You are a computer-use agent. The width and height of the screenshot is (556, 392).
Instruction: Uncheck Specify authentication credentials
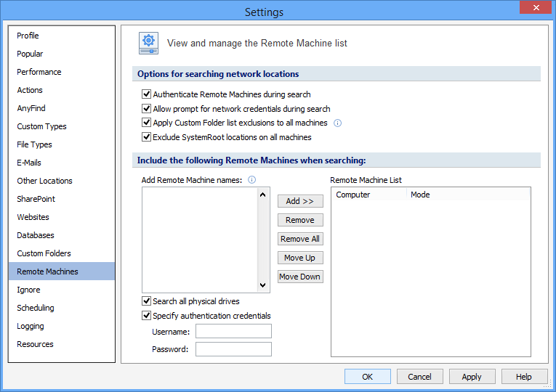(147, 316)
